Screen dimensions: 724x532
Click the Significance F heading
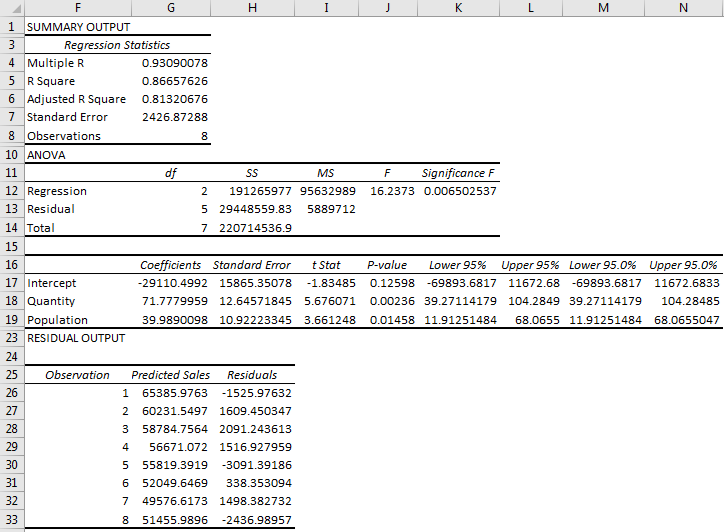[458, 173]
